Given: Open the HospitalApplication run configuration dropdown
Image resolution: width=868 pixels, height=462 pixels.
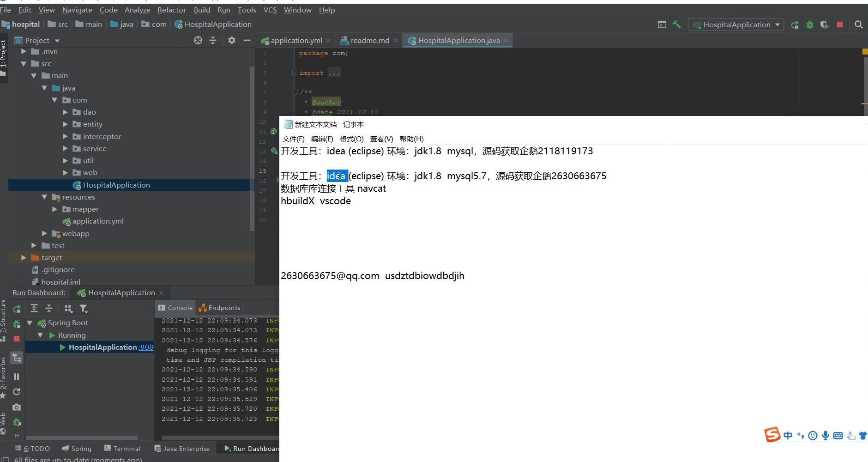Looking at the screenshot, I should (x=736, y=24).
